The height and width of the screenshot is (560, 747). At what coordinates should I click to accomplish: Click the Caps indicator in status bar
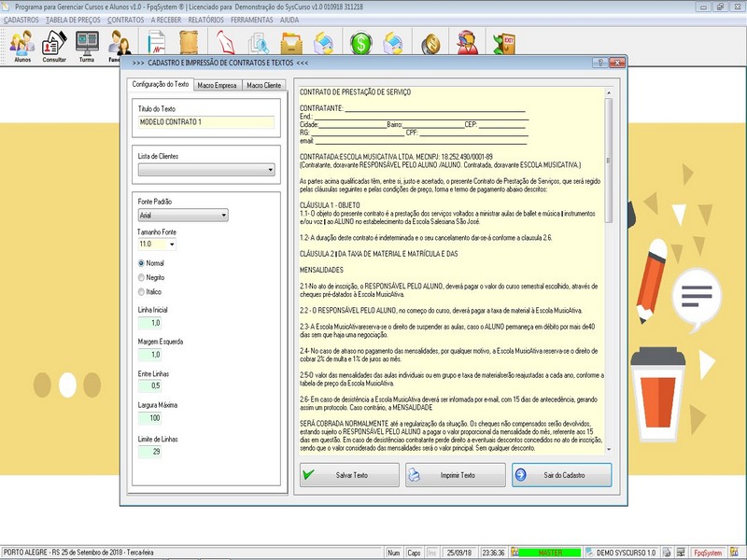pos(414,553)
